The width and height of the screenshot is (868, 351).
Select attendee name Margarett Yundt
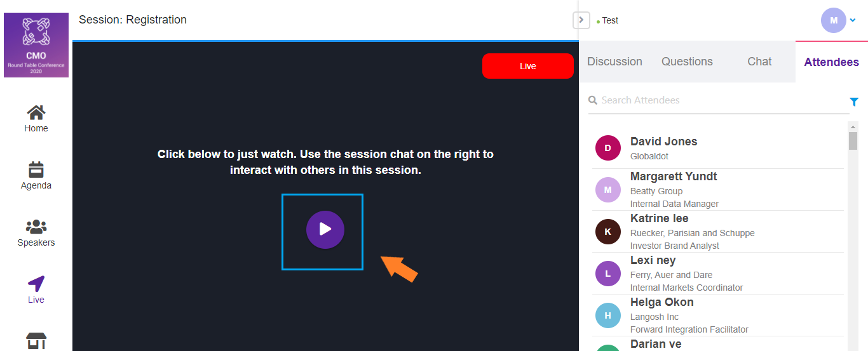pos(674,176)
